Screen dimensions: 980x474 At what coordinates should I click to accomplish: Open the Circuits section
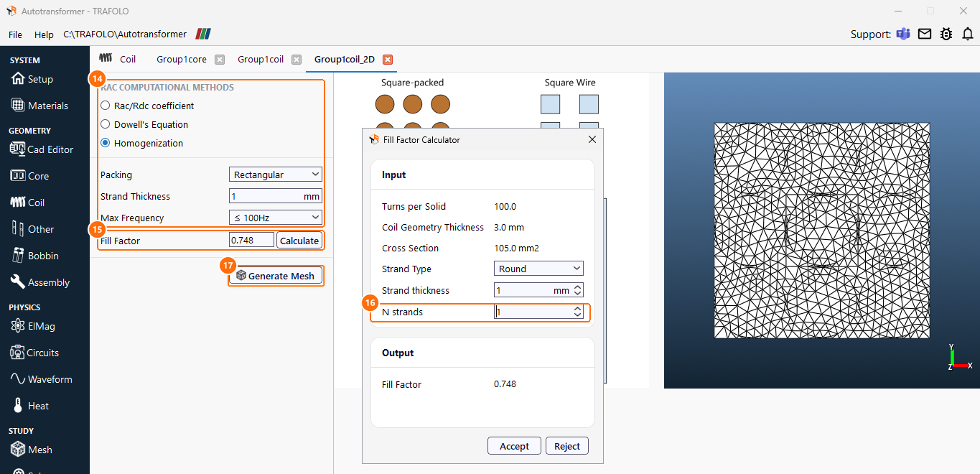coord(34,353)
